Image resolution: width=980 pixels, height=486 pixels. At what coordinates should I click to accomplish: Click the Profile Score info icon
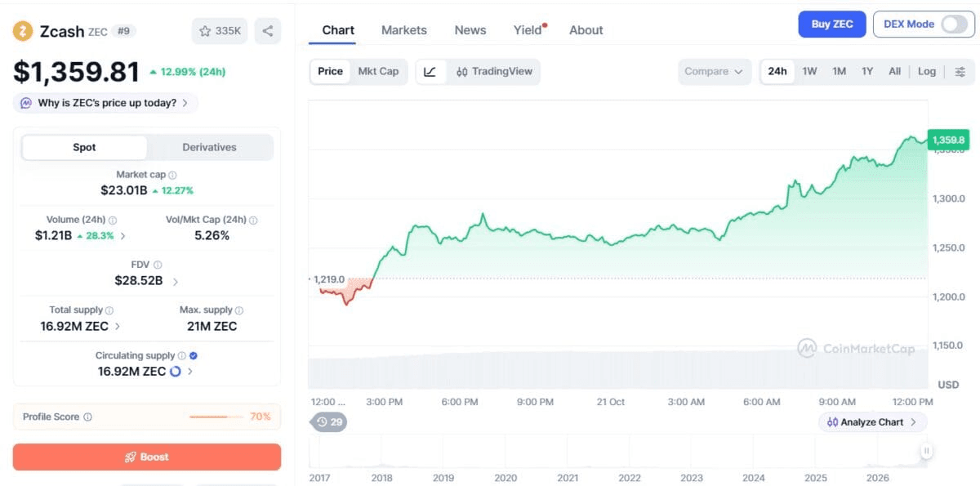point(87,417)
